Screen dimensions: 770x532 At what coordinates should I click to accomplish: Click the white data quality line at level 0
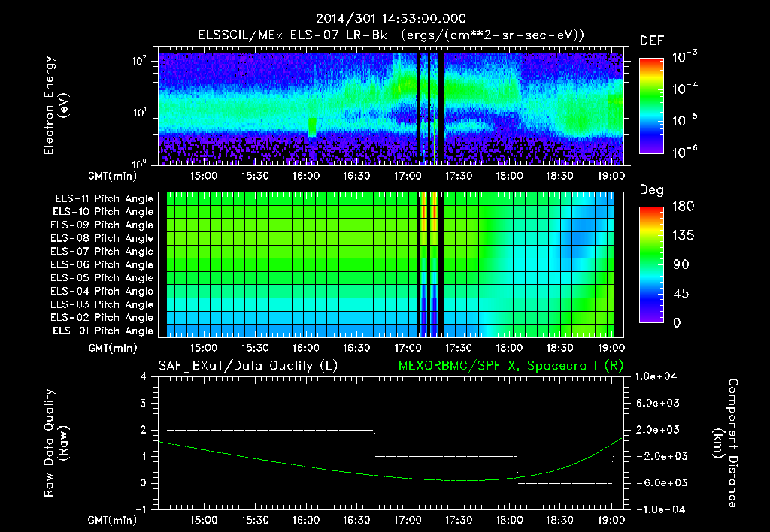[565, 483]
